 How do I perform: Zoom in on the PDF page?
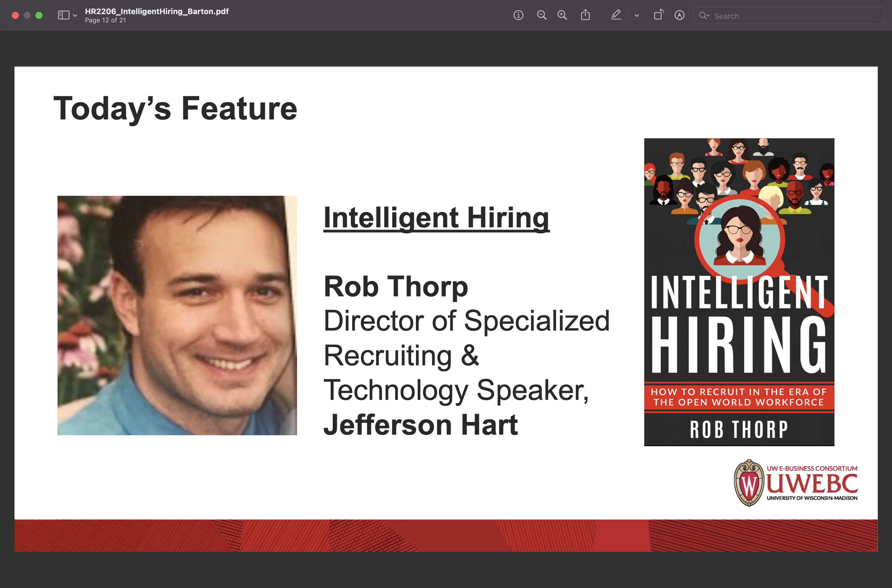pyautogui.click(x=562, y=15)
